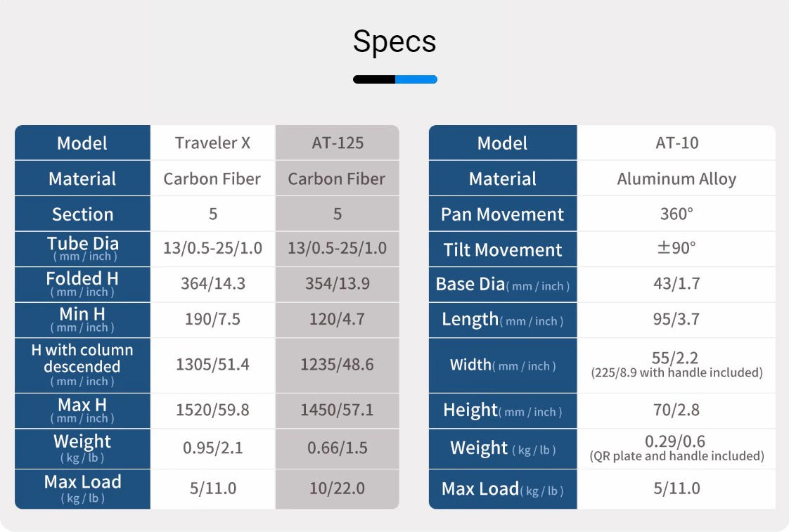Select the '95/3.7' length value
The width and height of the screenshot is (789, 532).
[676, 319]
